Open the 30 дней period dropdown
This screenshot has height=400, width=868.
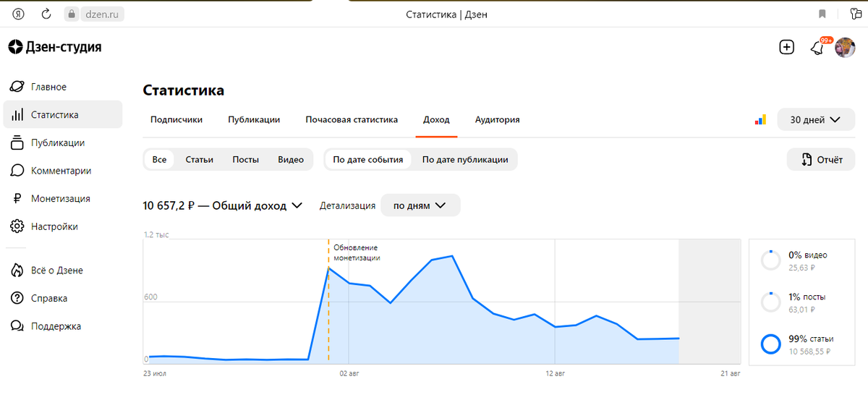(816, 120)
